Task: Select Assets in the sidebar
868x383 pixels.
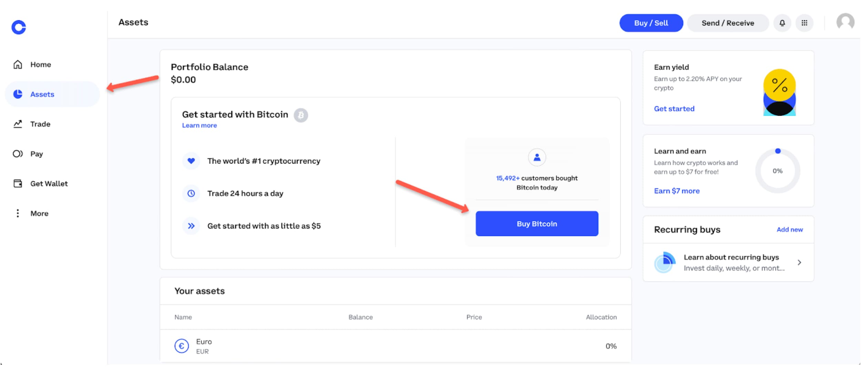Action: coord(52,94)
